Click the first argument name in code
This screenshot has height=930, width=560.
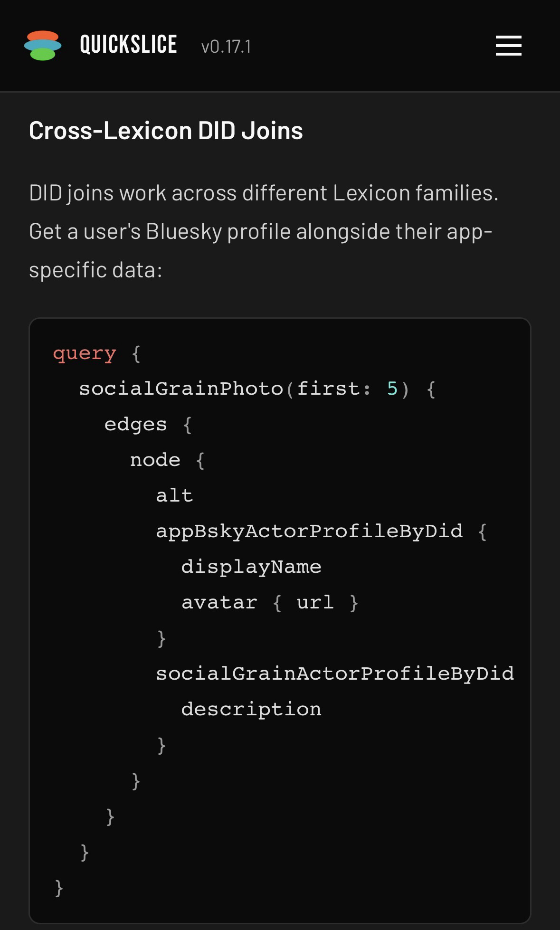(328, 389)
